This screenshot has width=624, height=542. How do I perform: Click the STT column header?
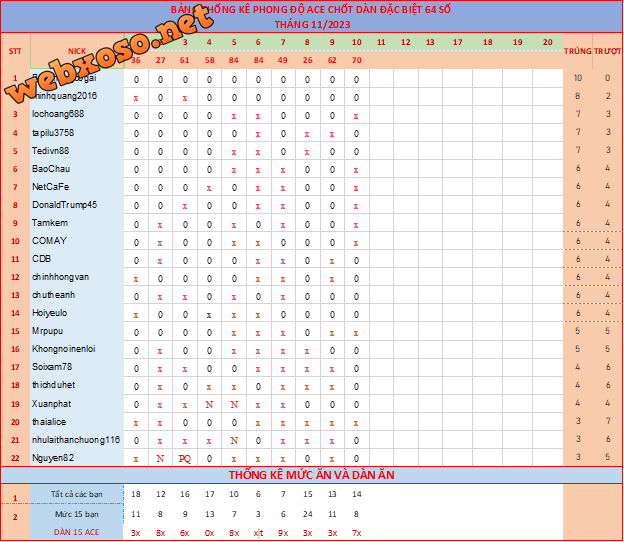click(15, 51)
